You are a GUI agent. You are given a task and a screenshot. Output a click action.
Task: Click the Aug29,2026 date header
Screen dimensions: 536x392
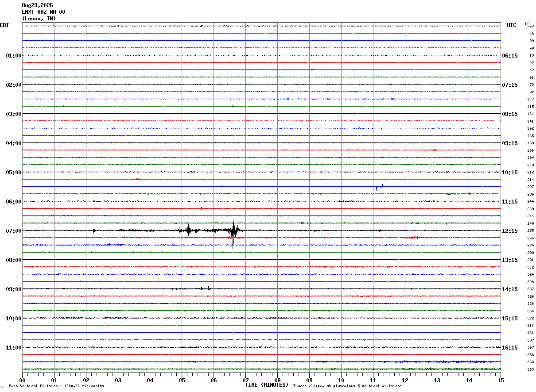tap(37, 5)
